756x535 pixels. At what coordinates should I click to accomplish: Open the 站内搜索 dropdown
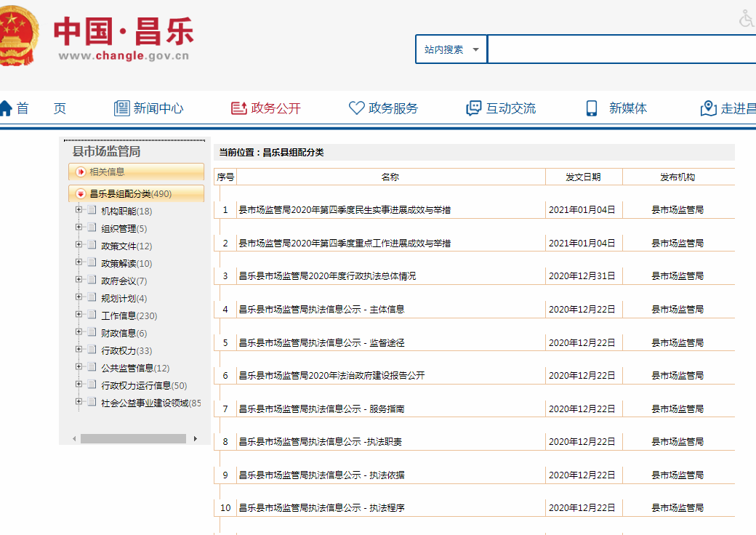tap(451, 49)
